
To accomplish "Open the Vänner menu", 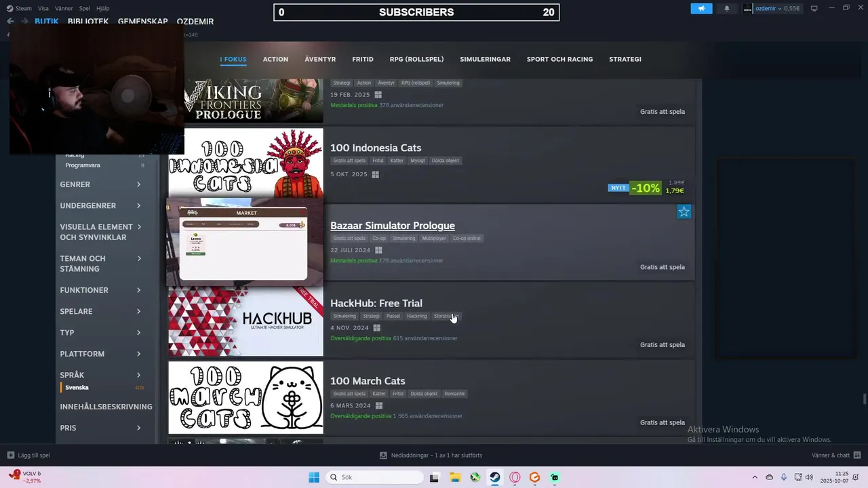I will (x=64, y=8).
